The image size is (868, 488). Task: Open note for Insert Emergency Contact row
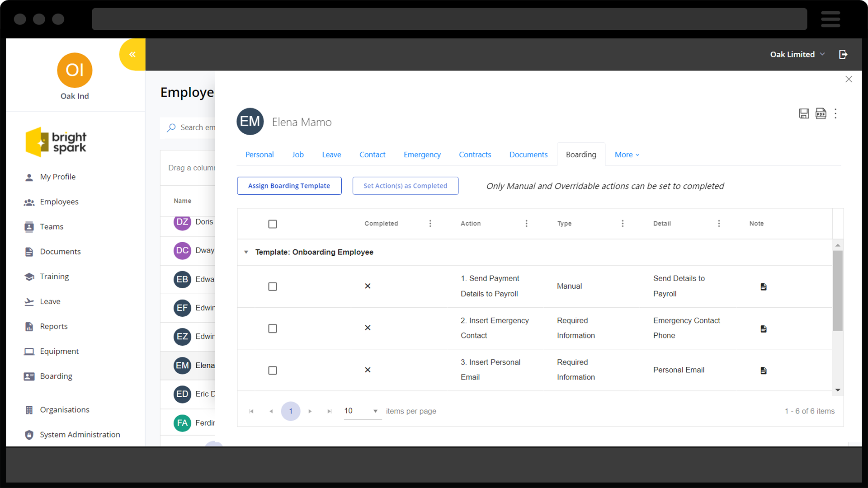pyautogui.click(x=764, y=328)
